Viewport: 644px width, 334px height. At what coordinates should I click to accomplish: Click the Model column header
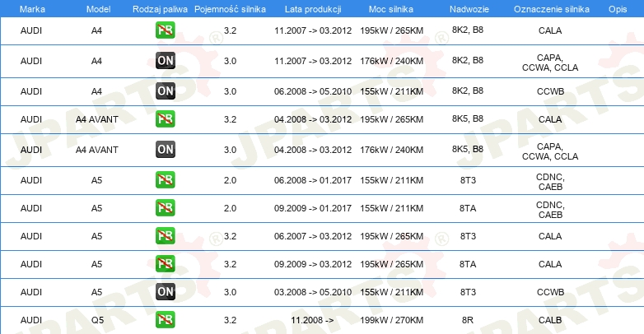pyautogui.click(x=98, y=9)
